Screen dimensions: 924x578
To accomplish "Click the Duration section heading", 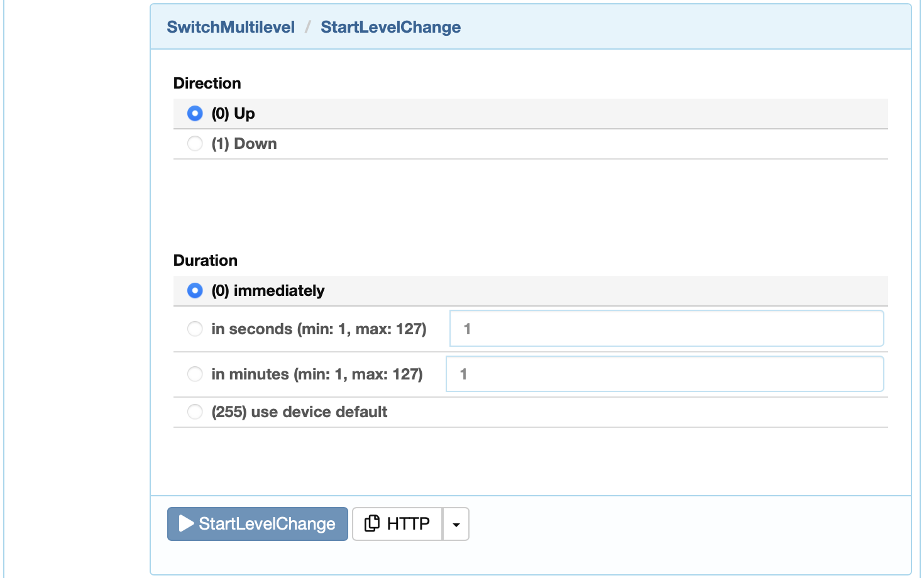I will (206, 260).
